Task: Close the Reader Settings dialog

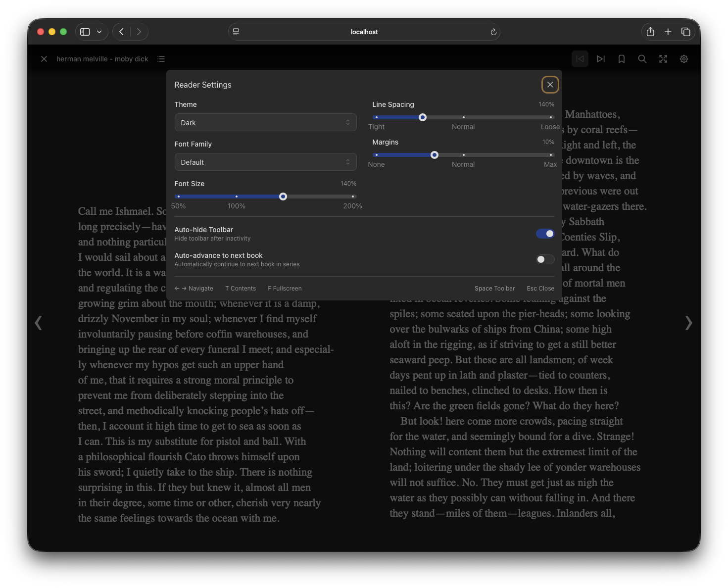Action: pos(550,84)
